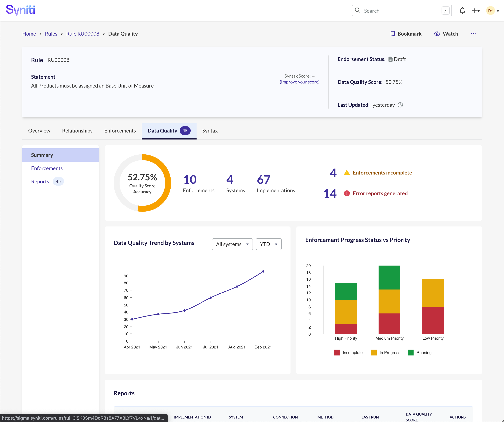Screen dimensions: 504x422
Task: Click the Improve your score link
Action: tap(300, 82)
